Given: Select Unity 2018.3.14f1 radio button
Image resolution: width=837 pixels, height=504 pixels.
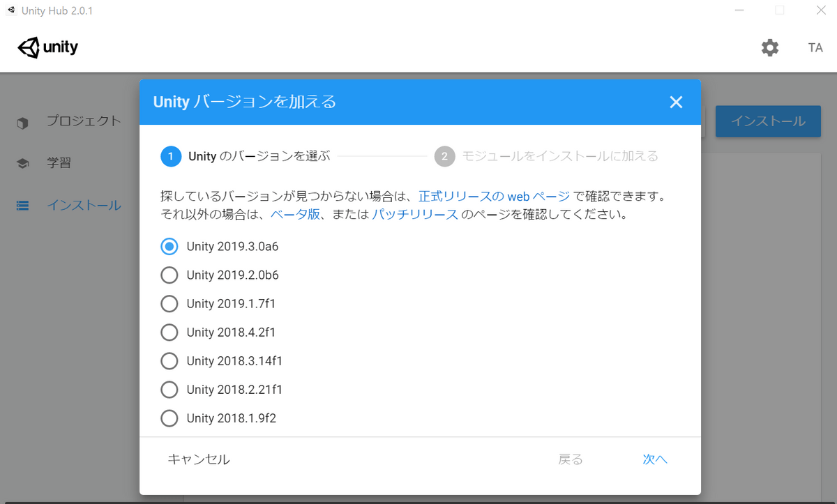Looking at the screenshot, I should (x=169, y=360).
